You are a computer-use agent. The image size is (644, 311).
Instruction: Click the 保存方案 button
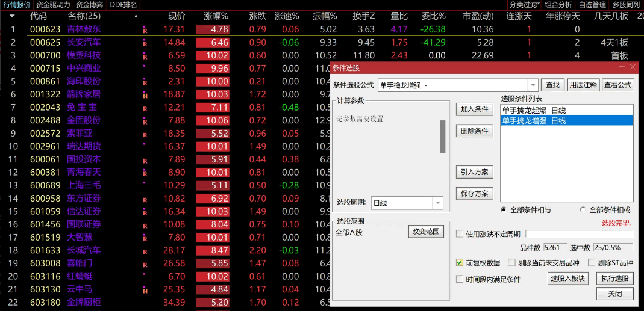coord(474,193)
